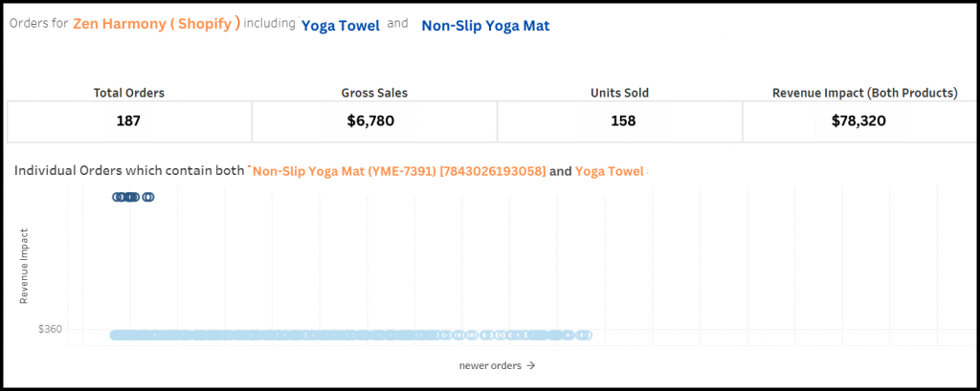Click the Revenue Impact vertical axis title
The height and width of the screenshot is (391, 980).
(24, 266)
